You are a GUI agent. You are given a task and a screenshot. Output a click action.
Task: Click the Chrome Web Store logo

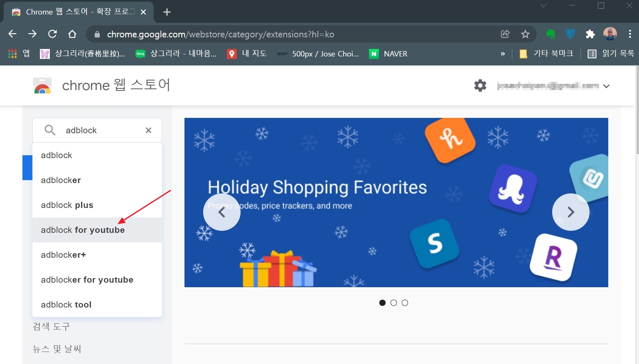42,86
